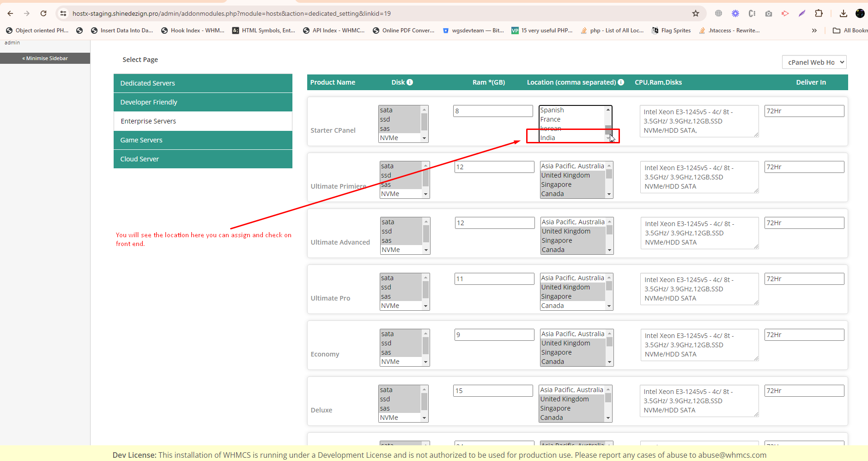The image size is (868, 461).
Task: Open the Flag Sprites bookmark
Action: (671, 31)
